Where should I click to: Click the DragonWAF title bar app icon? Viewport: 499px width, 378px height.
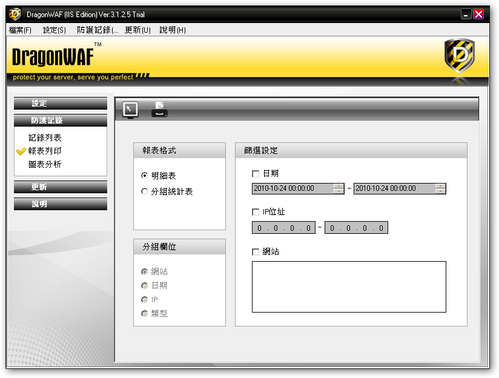[x=15, y=14]
